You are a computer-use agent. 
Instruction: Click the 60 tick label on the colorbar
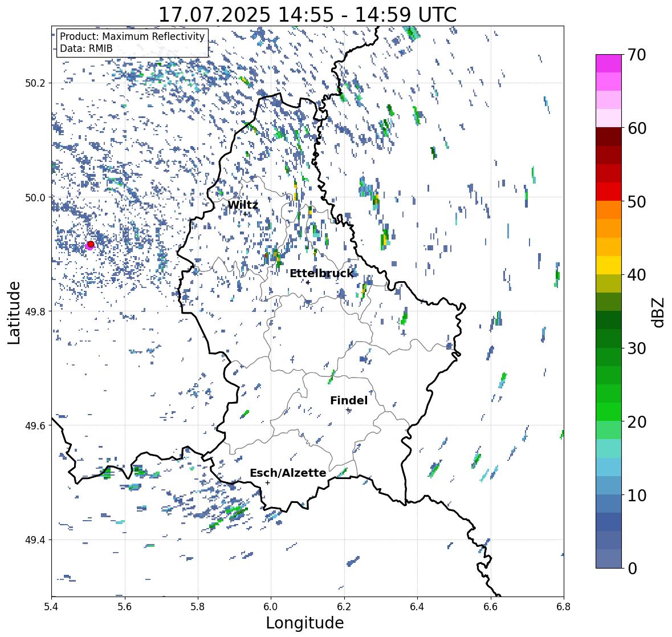pyautogui.click(x=637, y=128)
